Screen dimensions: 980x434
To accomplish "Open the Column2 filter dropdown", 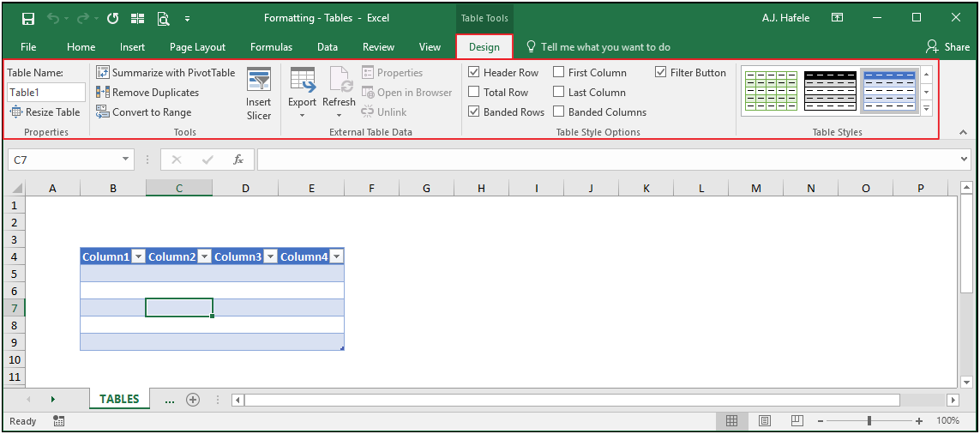I will [204, 256].
